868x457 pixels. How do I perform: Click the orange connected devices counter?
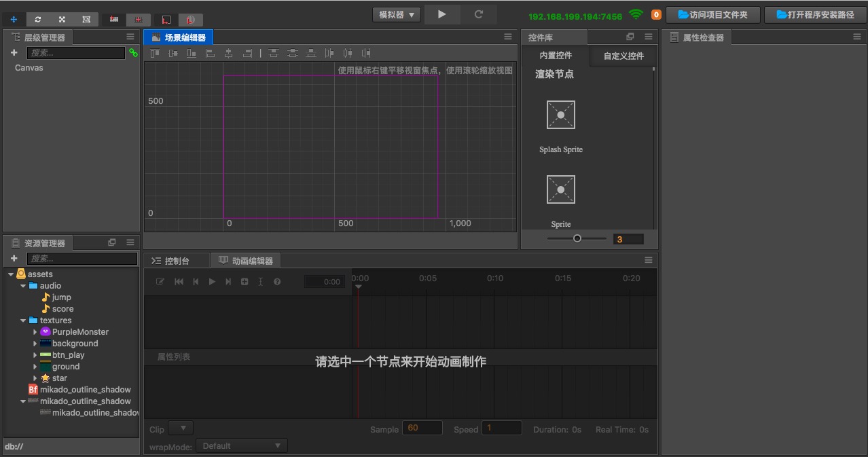[656, 15]
